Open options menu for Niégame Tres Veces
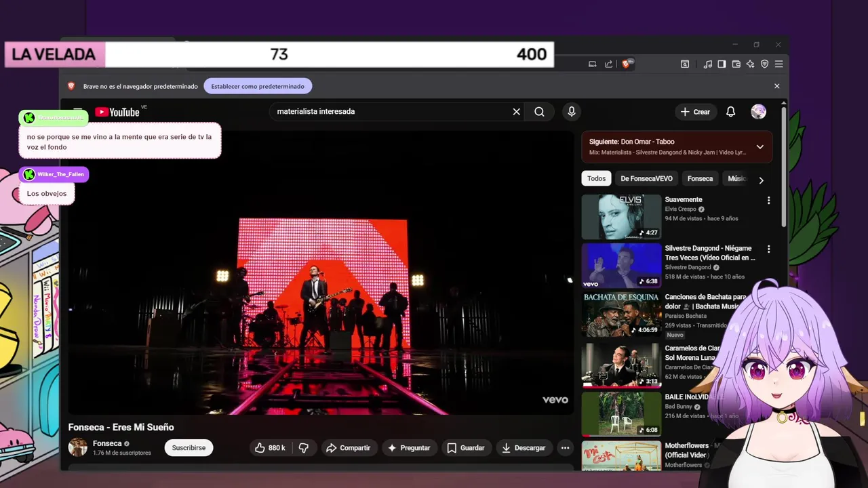Viewport: 868px width, 488px height. [768, 249]
